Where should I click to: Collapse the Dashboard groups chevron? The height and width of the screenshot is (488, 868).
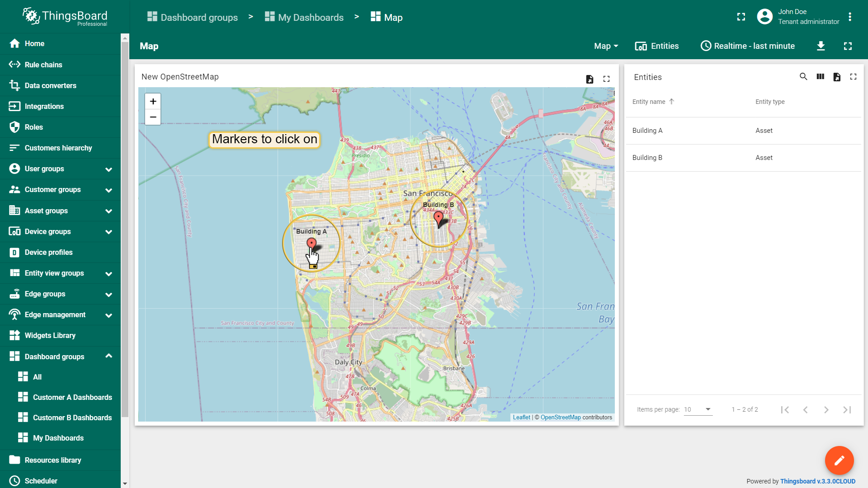point(108,356)
